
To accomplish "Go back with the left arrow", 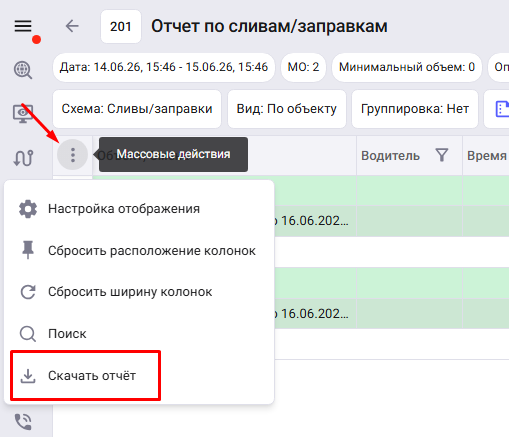I will click(x=72, y=26).
